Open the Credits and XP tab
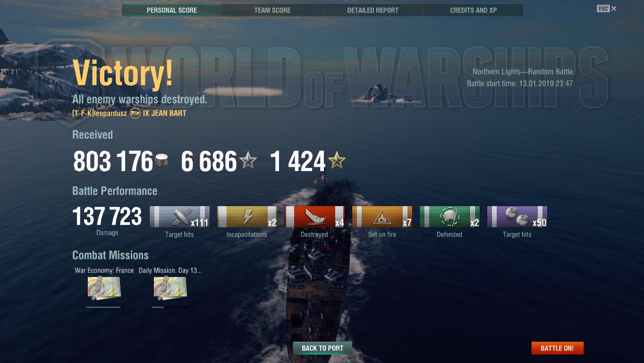 coord(474,10)
